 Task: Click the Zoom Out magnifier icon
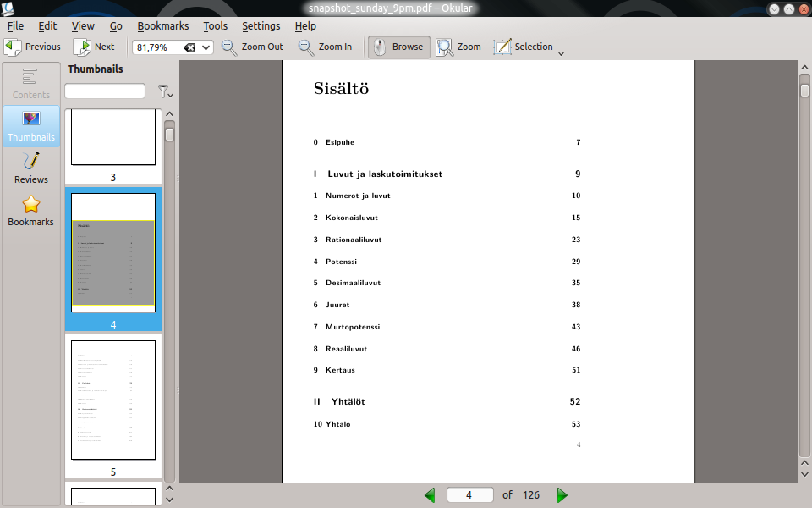(229, 47)
